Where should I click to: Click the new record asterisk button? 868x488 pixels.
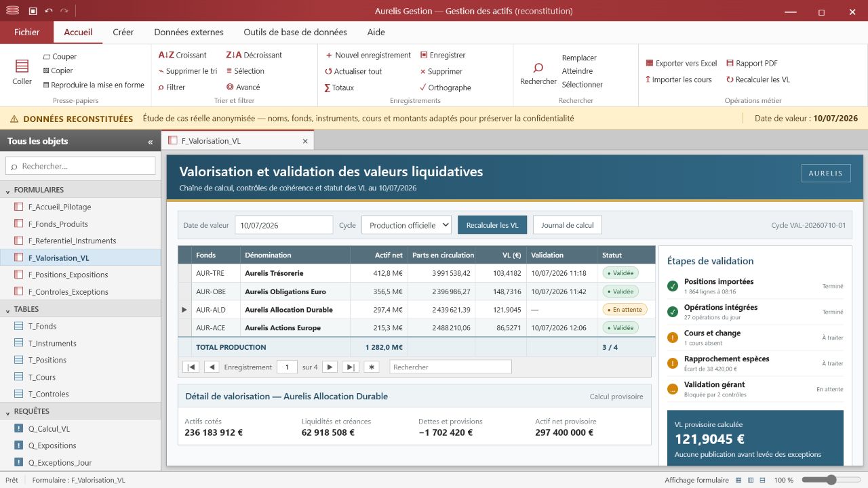point(371,367)
